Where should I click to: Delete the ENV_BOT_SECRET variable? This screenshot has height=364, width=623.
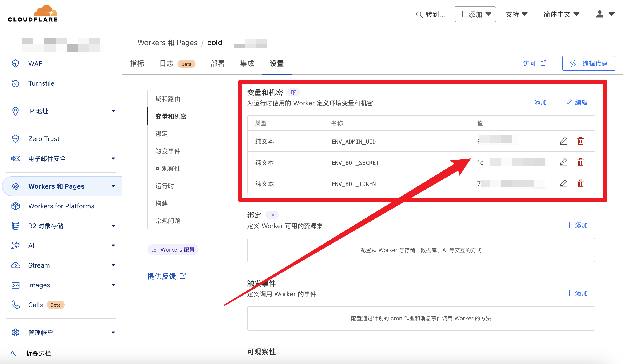[x=580, y=162]
